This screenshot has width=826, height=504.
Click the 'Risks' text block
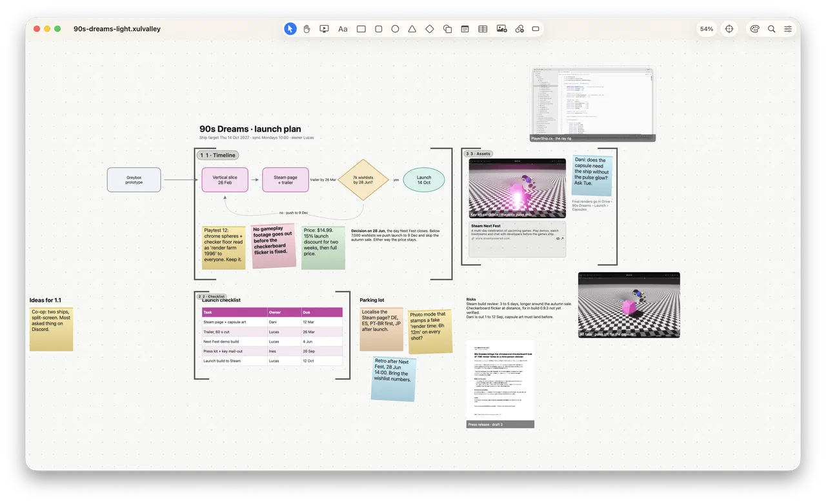519,308
